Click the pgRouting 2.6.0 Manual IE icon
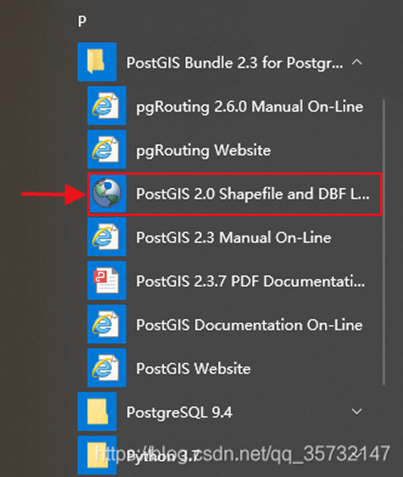The height and width of the screenshot is (477, 403). pyautogui.click(x=107, y=106)
